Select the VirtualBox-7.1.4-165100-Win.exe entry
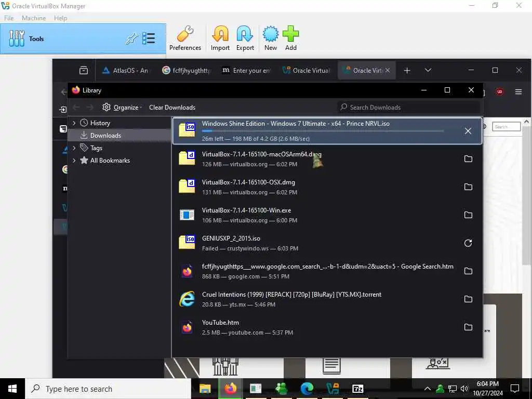The width and height of the screenshot is (532, 399). click(327, 215)
